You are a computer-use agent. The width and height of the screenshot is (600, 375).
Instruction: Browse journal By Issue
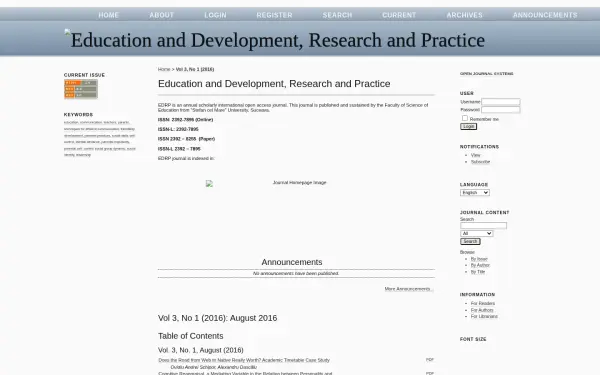(479, 259)
